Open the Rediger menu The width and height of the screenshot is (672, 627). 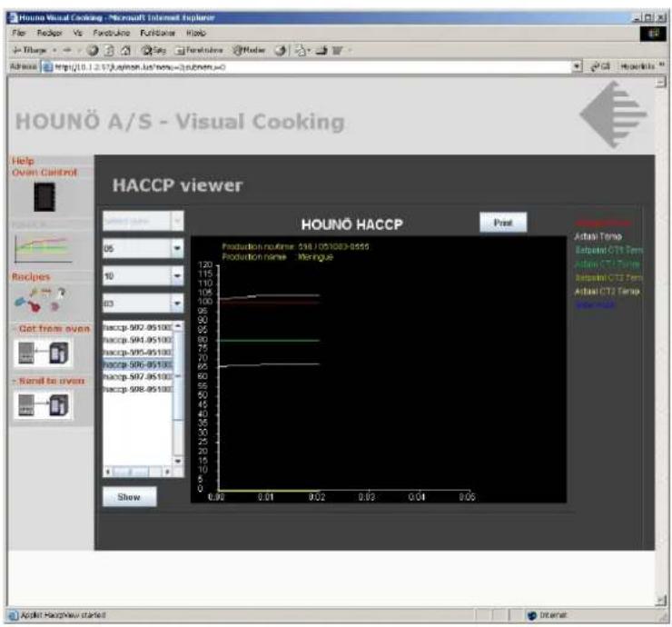(49, 33)
